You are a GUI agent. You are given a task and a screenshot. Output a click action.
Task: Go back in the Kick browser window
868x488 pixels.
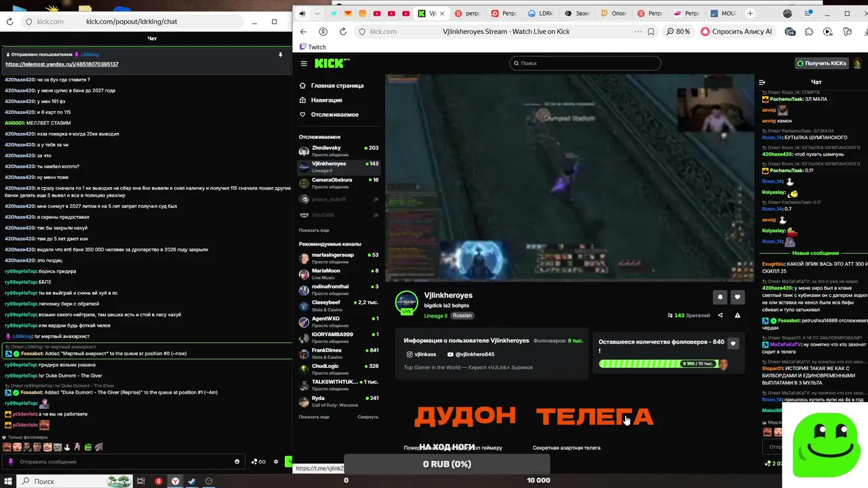[x=303, y=31]
